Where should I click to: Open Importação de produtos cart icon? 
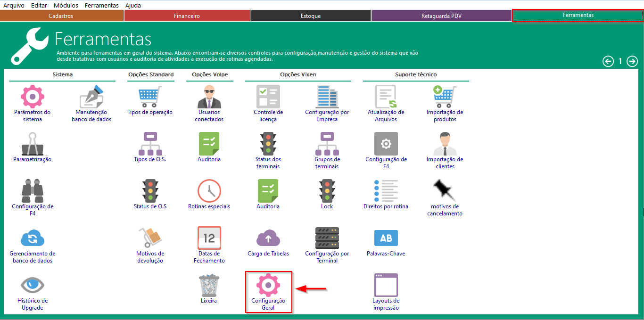coord(445,97)
